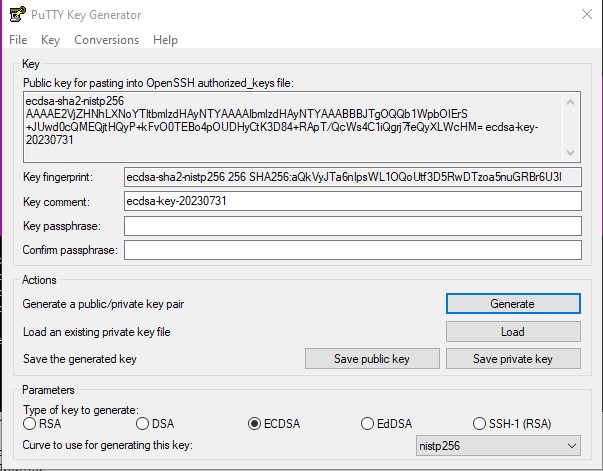Open the nistp256 curve dropdown

tap(498, 446)
